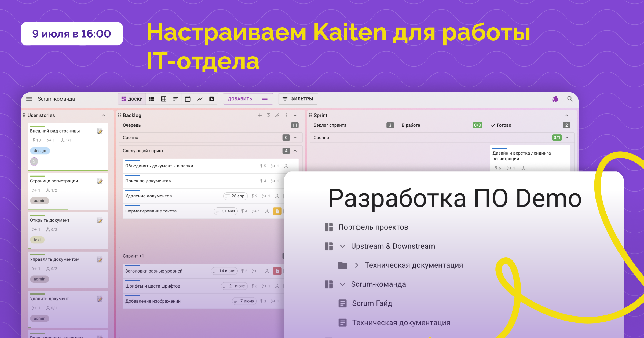The width and height of the screenshot is (644, 338).
Task: Switch to the list view icon
Action: click(152, 99)
